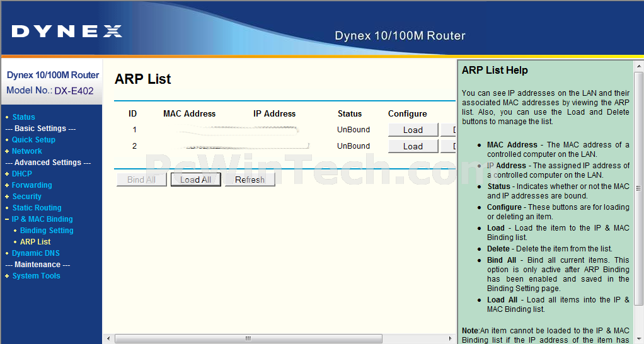Open Dynamic DNS page
This screenshot has height=344, width=644.
pos(36,253)
